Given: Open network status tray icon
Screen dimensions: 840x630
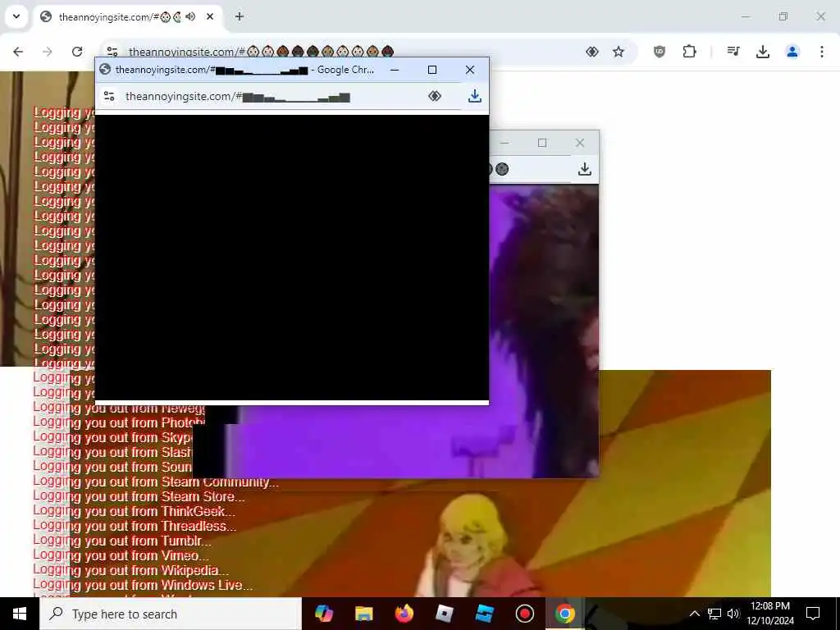Looking at the screenshot, I should 714,614.
